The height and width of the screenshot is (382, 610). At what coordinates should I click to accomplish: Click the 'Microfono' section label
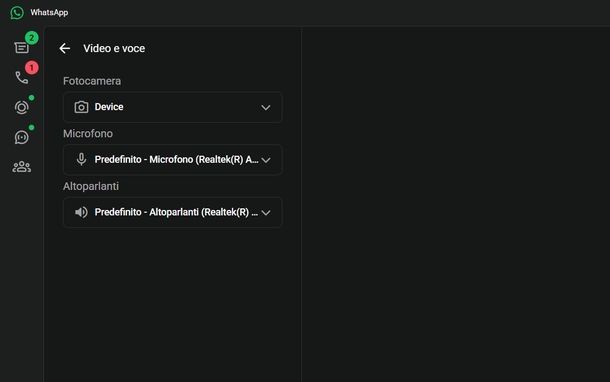(x=88, y=133)
